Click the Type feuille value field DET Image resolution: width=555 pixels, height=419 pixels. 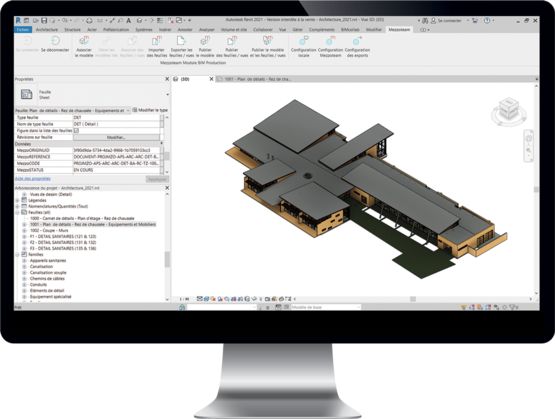[x=116, y=117]
